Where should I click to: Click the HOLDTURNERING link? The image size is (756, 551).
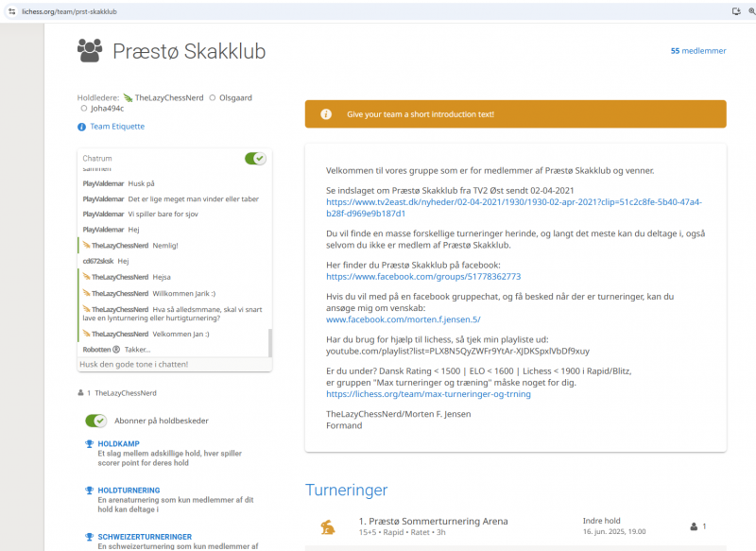coord(129,491)
